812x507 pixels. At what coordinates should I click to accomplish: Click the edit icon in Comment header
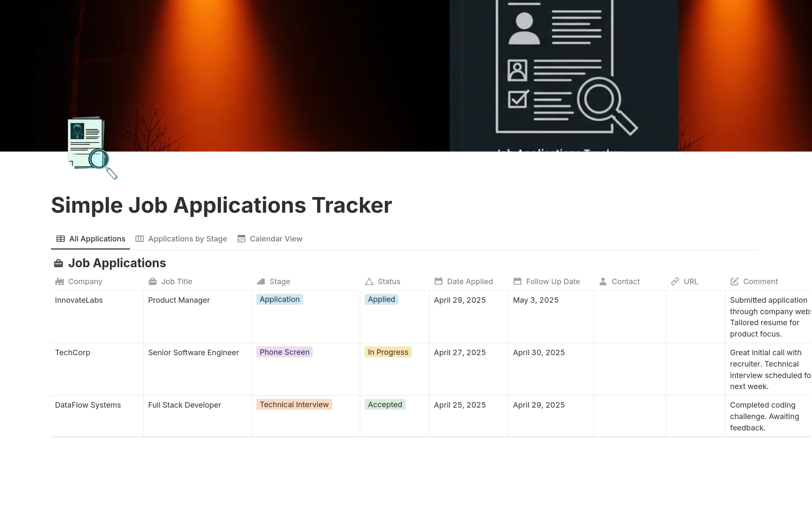pyautogui.click(x=735, y=282)
